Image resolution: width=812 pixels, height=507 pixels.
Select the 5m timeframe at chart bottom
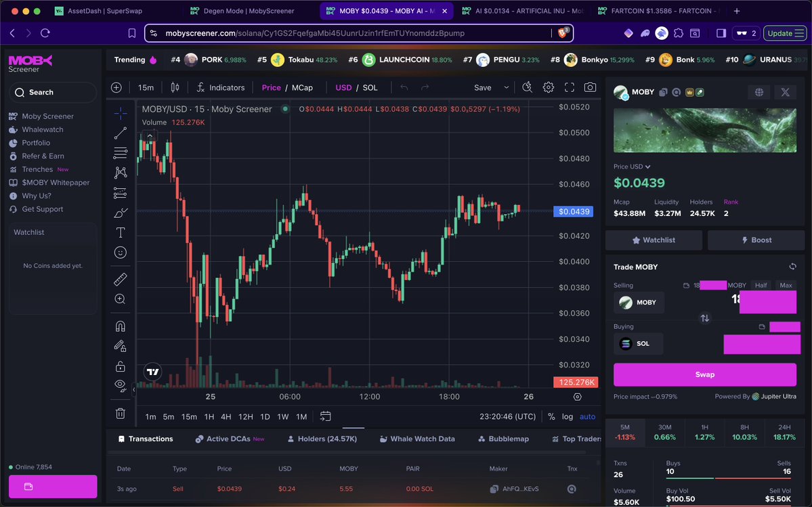(169, 416)
